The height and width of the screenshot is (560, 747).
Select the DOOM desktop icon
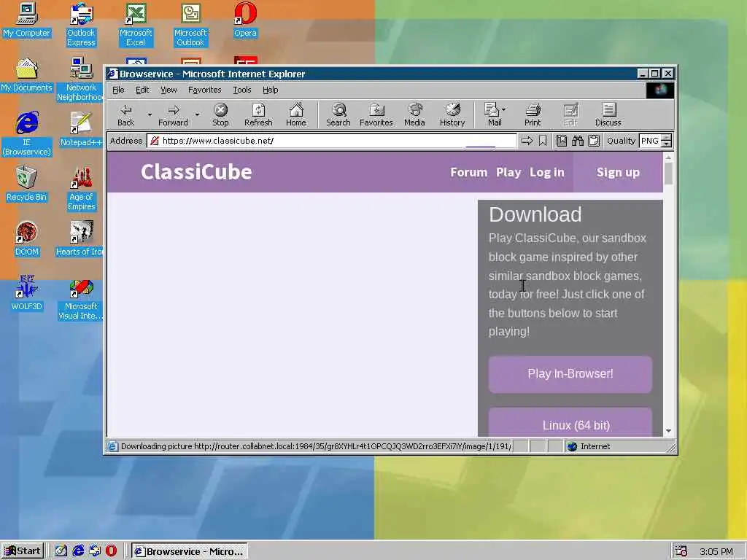[x=26, y=239]
